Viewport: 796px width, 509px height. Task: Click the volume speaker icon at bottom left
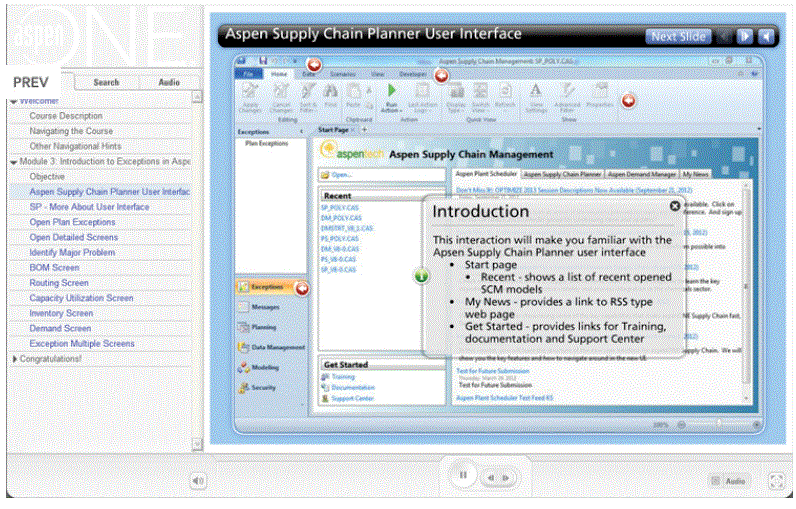pyautogui.click(x=198, y=481)
